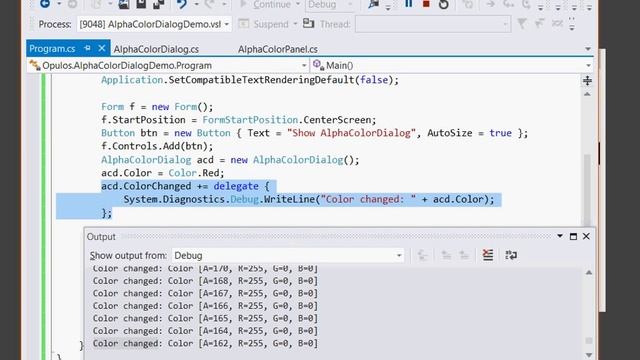The width and height of the screenshot is (640, 360).
Task: Maximize the Output panel
Action: click(573, 236)
